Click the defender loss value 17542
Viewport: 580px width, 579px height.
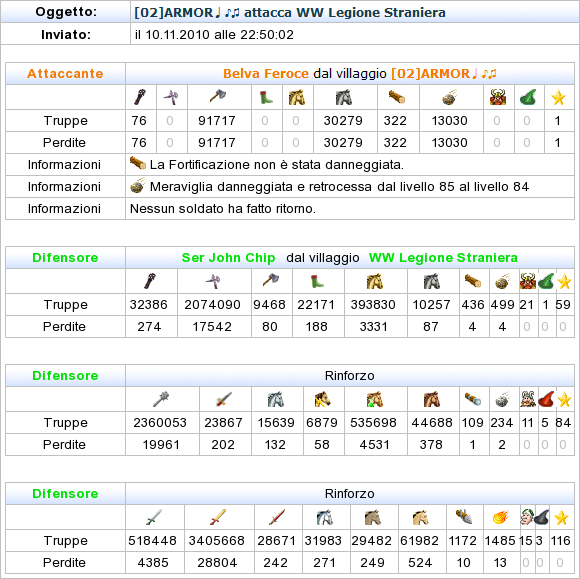(212, 327)
